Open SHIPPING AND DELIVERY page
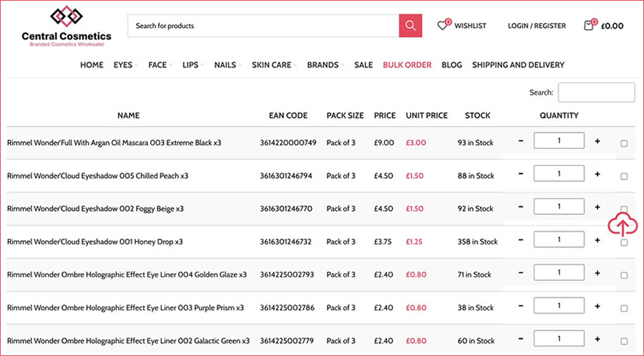 (518, 65)
